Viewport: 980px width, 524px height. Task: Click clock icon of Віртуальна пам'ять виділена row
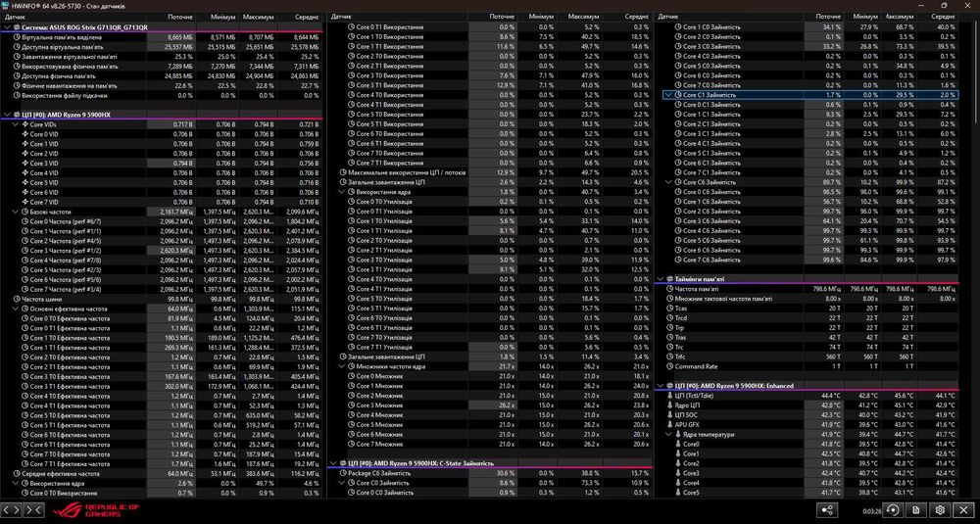click(17, 37)
